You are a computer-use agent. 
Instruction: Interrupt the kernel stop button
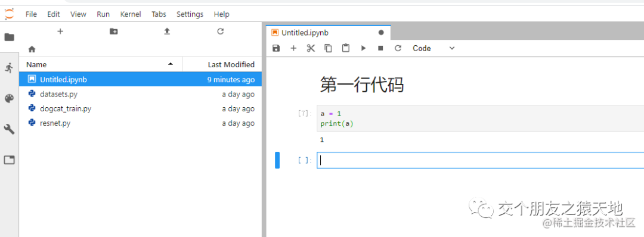380,48
